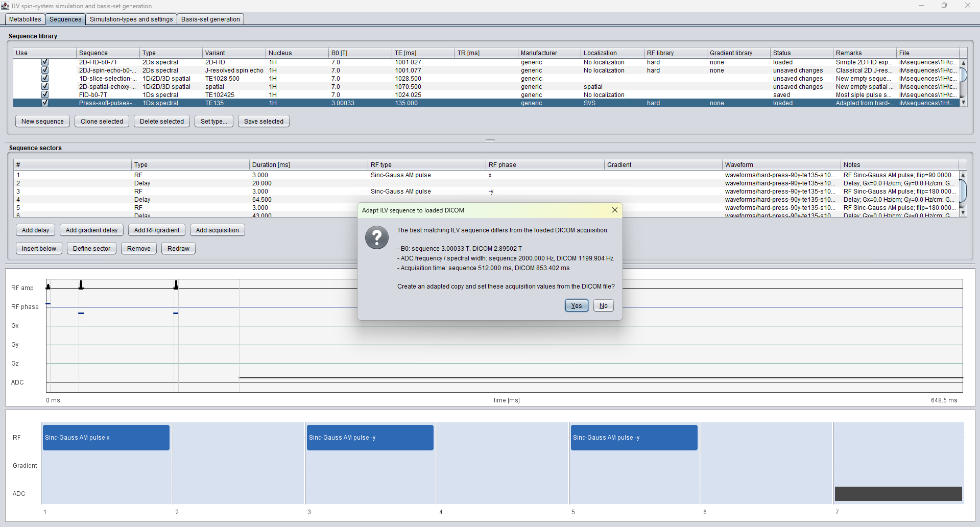Image resolution: width=980 pixels, height=527 pixels.
Task: Click Delete selected button
Action: 162,122
